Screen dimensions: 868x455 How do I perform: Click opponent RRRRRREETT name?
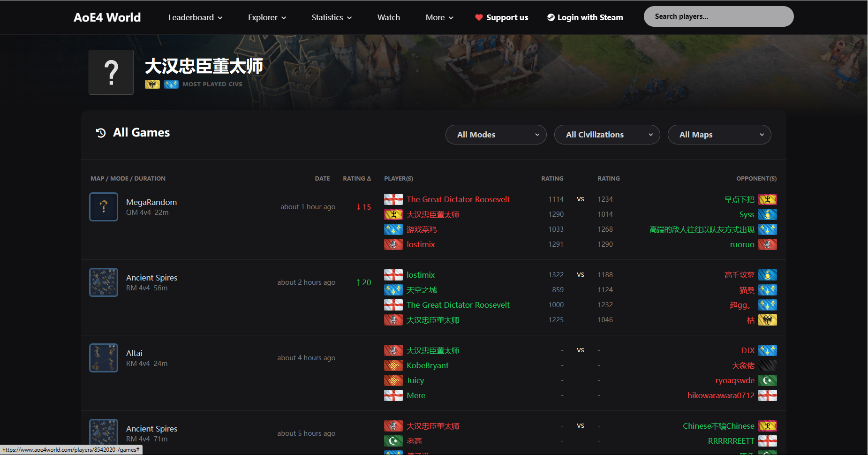point(731,441)
